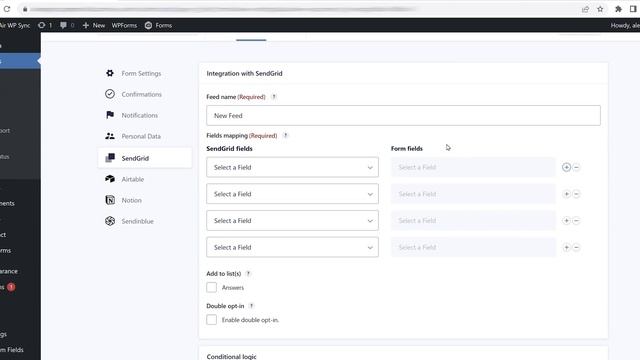Screen dimensions: 640x360
Task: Open Sendinblue icon in sidebar
Action: pyautogui.click(x=110, y=221)
